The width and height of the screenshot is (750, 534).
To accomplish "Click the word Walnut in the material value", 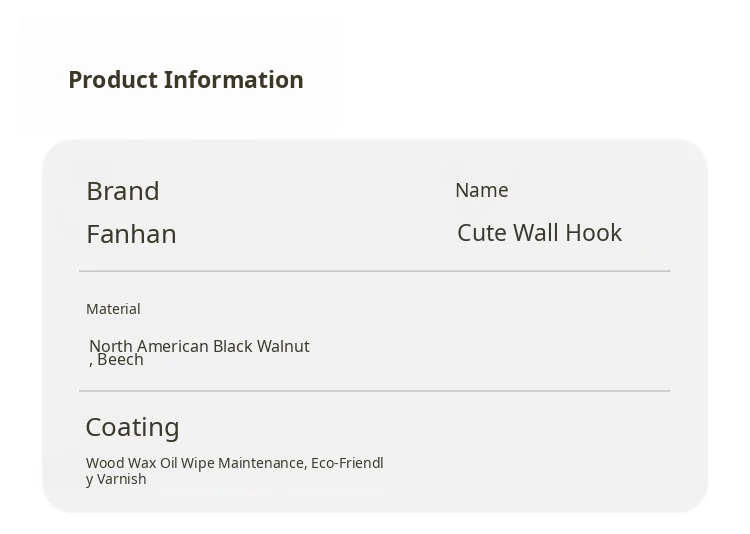I will [x=283, y=346].
